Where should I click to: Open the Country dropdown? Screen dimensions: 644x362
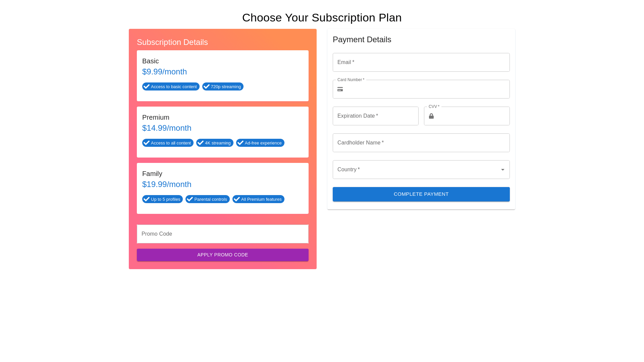point(416,170)
